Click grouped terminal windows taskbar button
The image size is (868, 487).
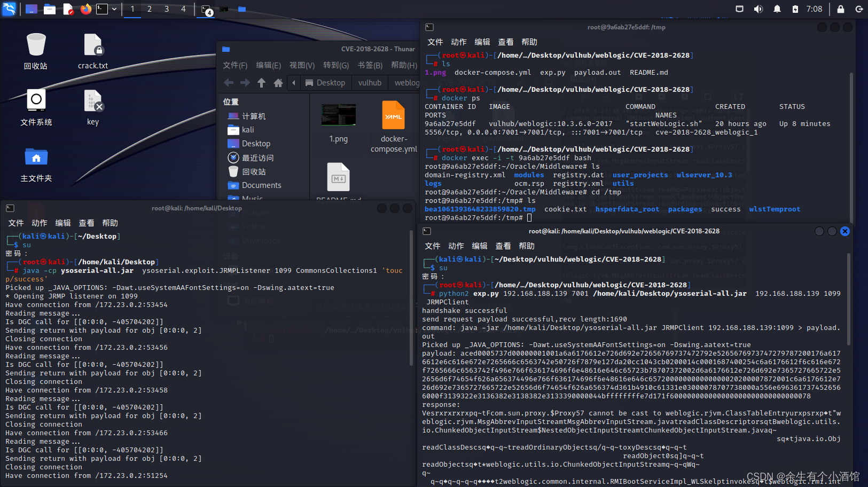point(206,10)
